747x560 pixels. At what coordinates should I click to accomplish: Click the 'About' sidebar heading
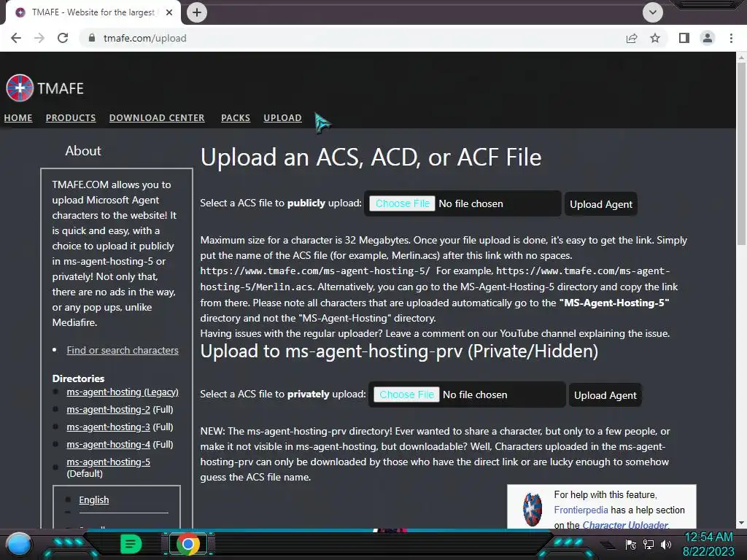point(83,150)
